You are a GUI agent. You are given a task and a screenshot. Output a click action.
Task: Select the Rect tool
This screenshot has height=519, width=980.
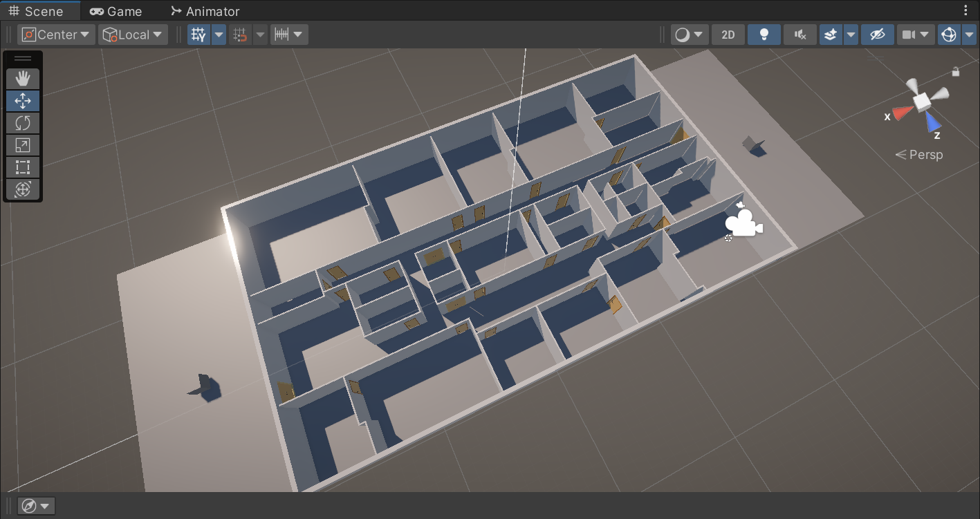click(x=23, y=167)
